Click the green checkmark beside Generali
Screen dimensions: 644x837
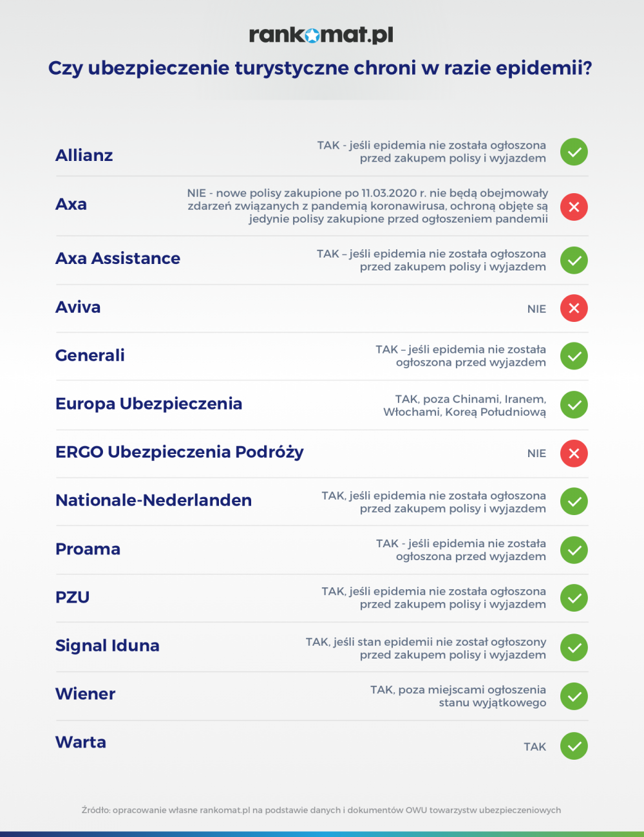coord(574,356)
